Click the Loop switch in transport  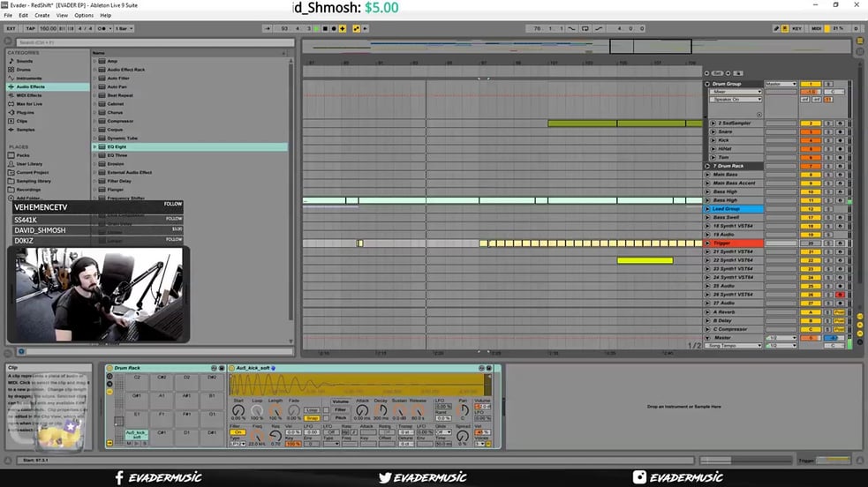click(585, 29)
